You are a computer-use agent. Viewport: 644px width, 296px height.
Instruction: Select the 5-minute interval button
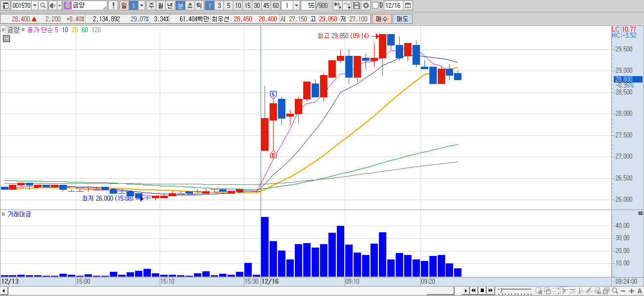tap(229, 6)
